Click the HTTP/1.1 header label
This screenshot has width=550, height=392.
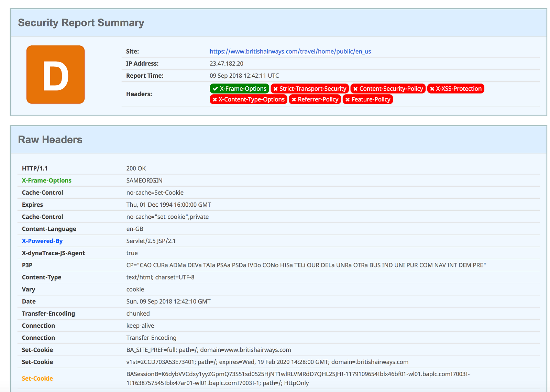(x=35, y=168)
